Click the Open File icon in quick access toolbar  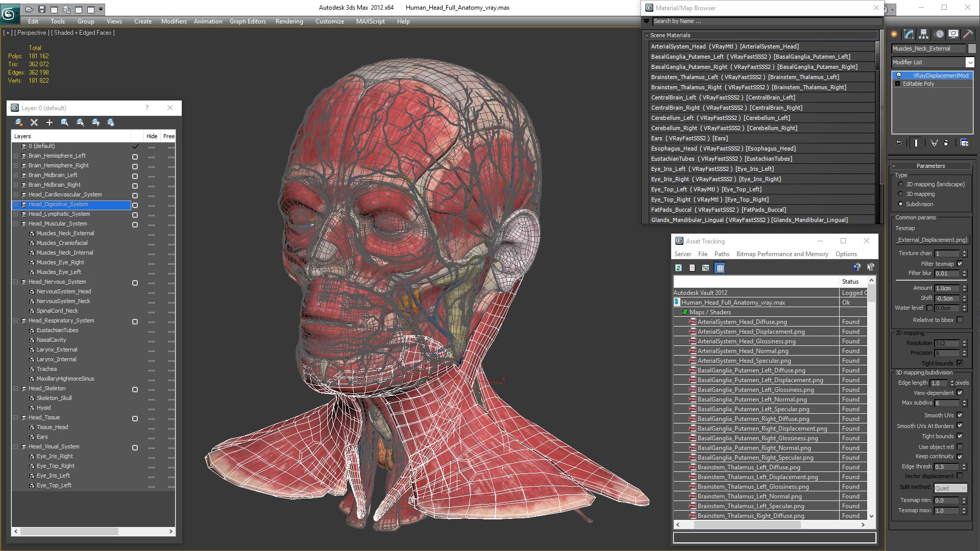coord(29,9)
